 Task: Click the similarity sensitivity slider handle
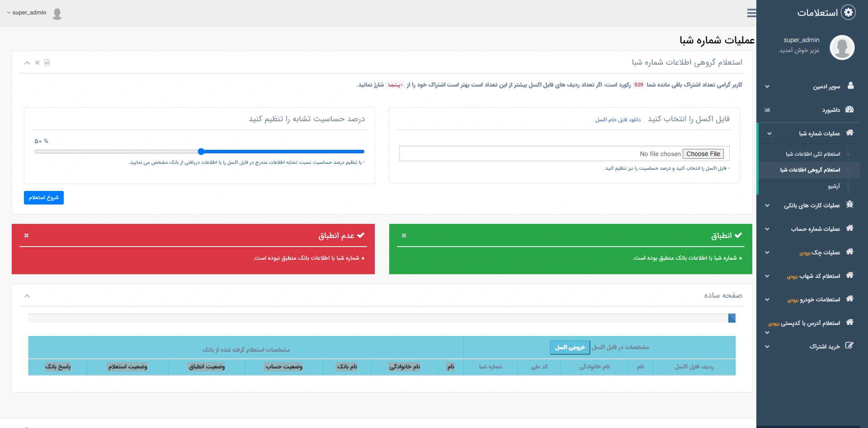201,152
